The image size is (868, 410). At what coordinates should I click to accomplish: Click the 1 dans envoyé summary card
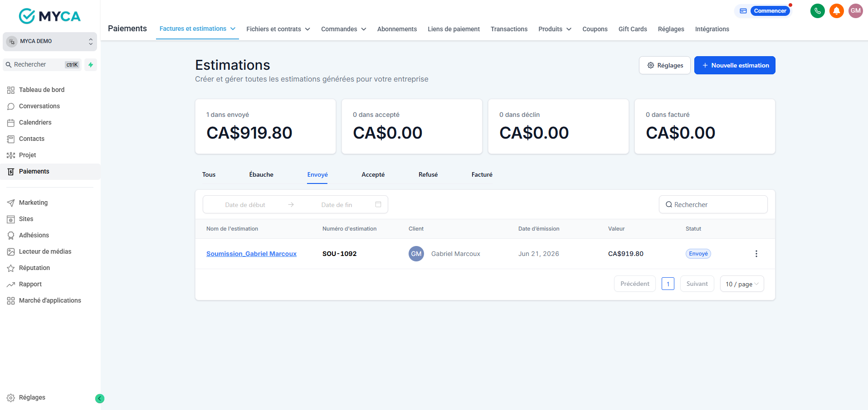point(265,126)
